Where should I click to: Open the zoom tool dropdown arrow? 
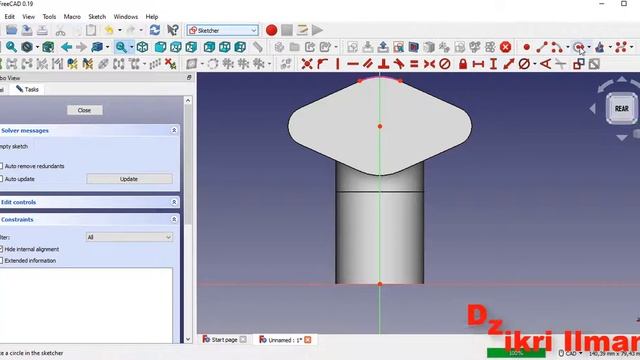coord(131,47)
